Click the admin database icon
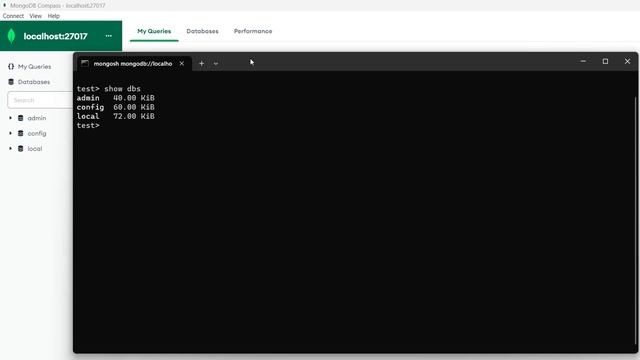The image size is (640, 360). (20, 118)
